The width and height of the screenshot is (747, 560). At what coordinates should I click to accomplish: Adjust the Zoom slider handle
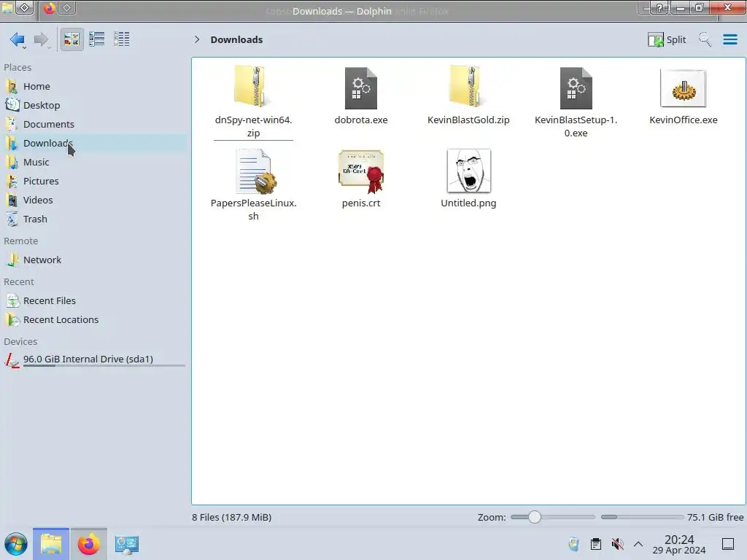point(535,517)
